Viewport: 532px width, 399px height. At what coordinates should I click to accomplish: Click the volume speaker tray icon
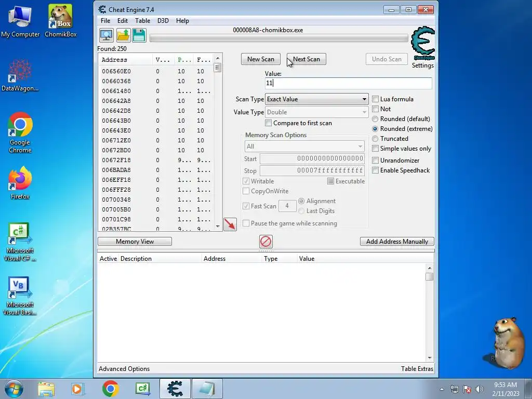tap(480, 389)
